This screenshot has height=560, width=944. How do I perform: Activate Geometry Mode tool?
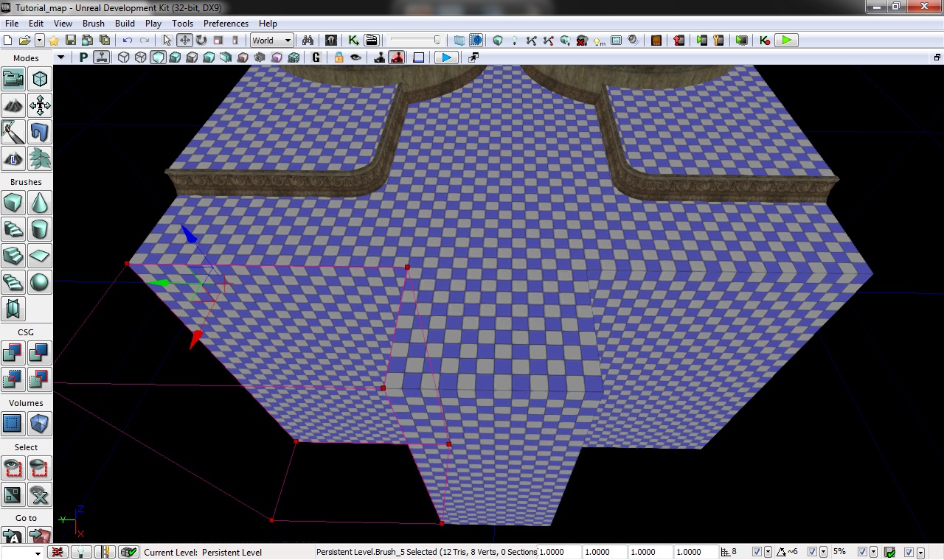pos(39,79)
